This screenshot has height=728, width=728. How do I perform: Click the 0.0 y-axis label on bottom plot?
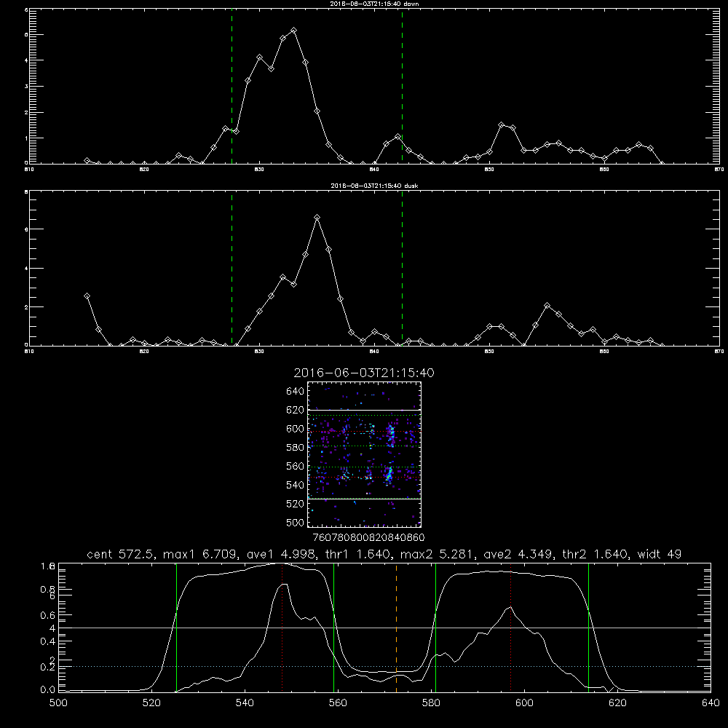48,690
